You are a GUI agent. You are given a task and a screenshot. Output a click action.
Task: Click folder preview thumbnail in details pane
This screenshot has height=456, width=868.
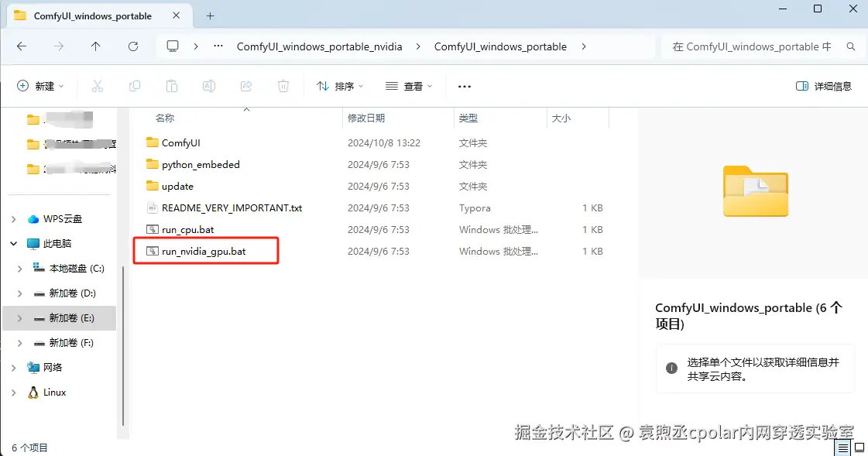755,191
